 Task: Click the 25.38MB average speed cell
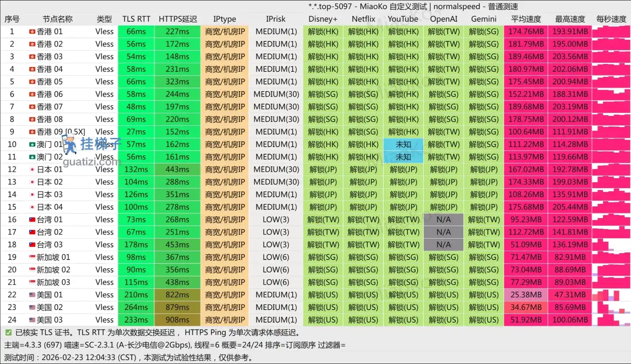point(526,295)
